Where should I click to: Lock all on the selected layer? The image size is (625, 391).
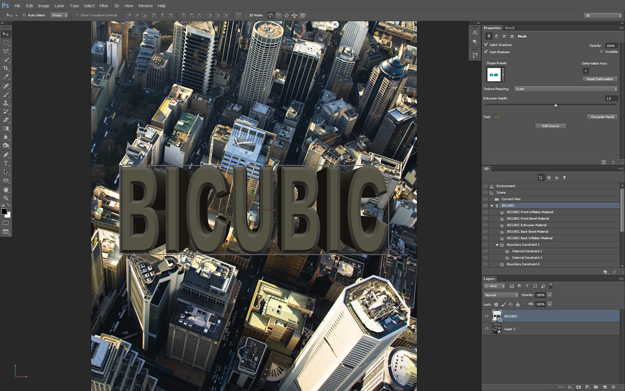point(518,305)
